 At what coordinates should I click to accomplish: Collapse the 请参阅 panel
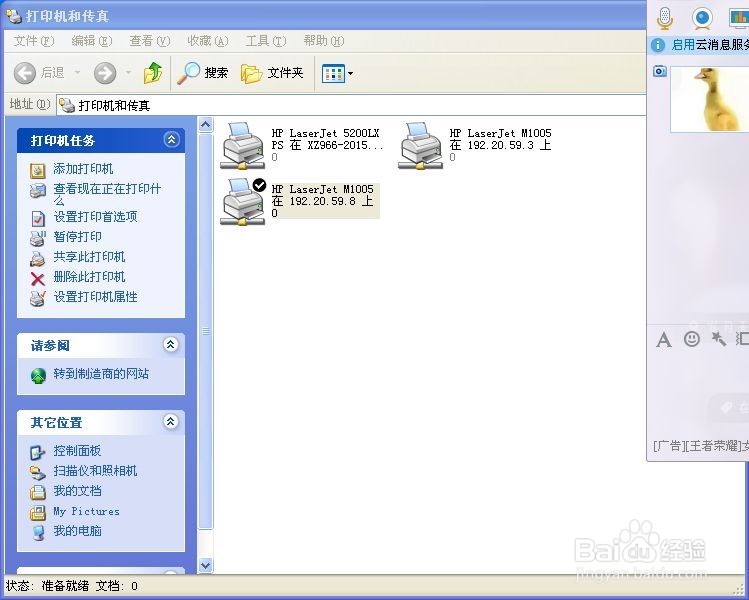(x=171, y=344)
